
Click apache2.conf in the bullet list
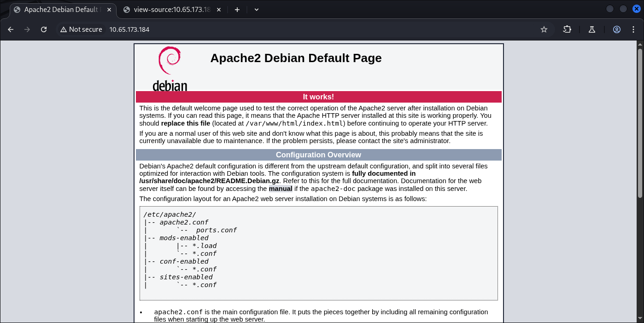point(178,312)
